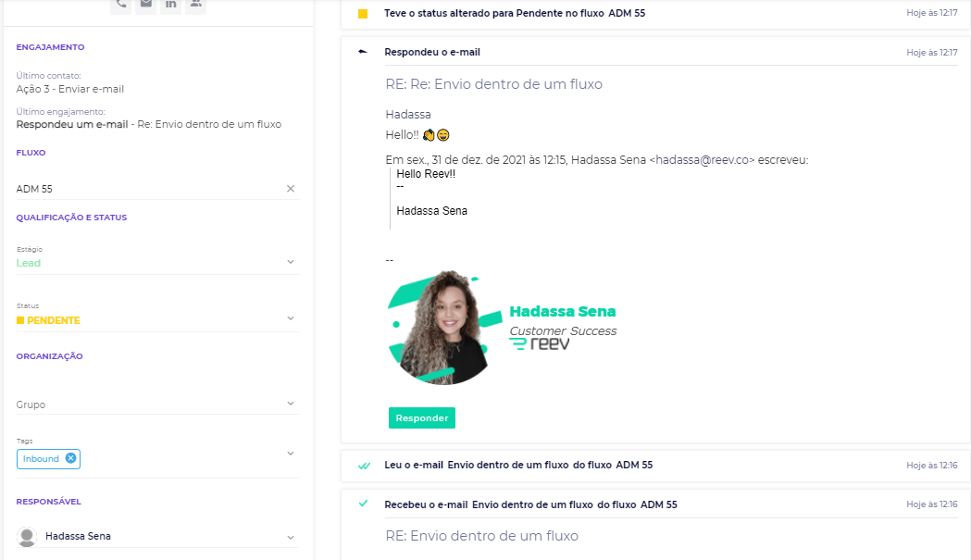Click the contacts people icon

tap(194, 4)
